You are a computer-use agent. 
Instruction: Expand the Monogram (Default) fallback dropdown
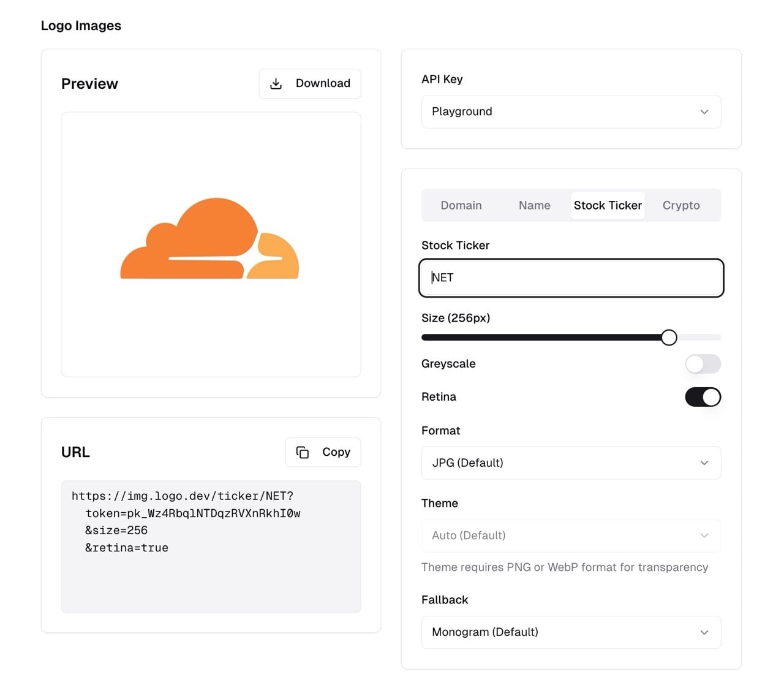pyautogui.click(x=570, y=632)
